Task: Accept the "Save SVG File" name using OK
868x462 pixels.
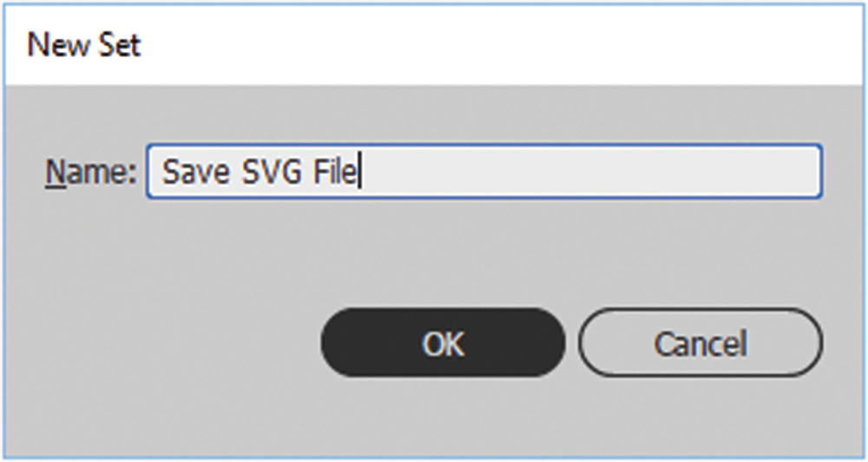Action: click(x=443, y=343)
